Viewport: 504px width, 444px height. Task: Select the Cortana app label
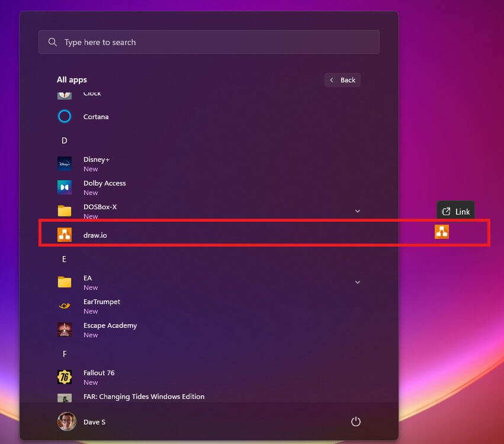(x=96, y=117)
